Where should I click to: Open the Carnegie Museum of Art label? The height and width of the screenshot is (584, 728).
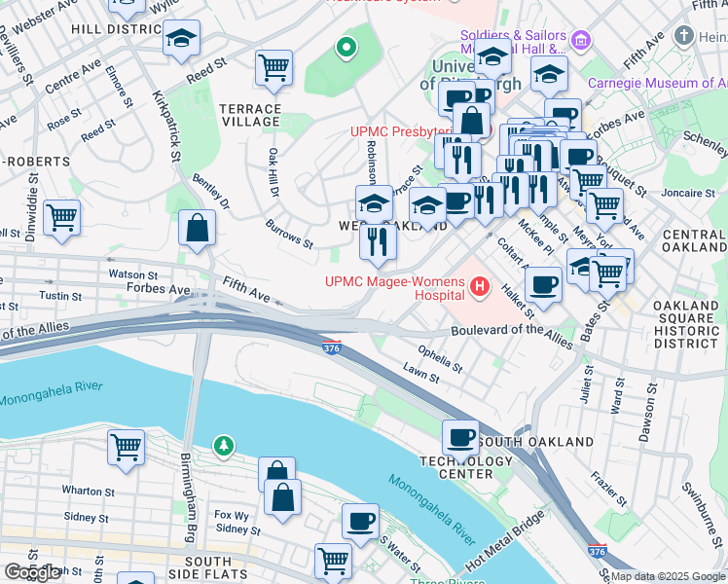click(x=657, y=83)
